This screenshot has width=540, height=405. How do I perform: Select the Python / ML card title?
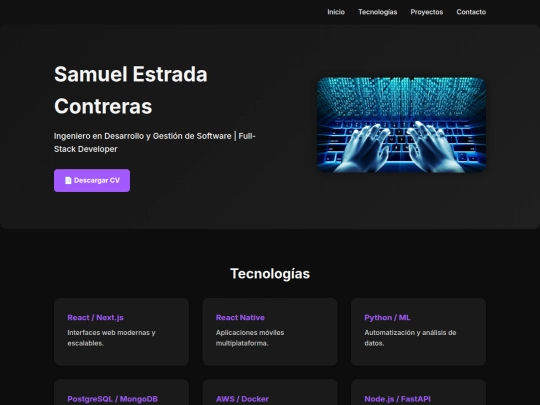pos(387,318)
